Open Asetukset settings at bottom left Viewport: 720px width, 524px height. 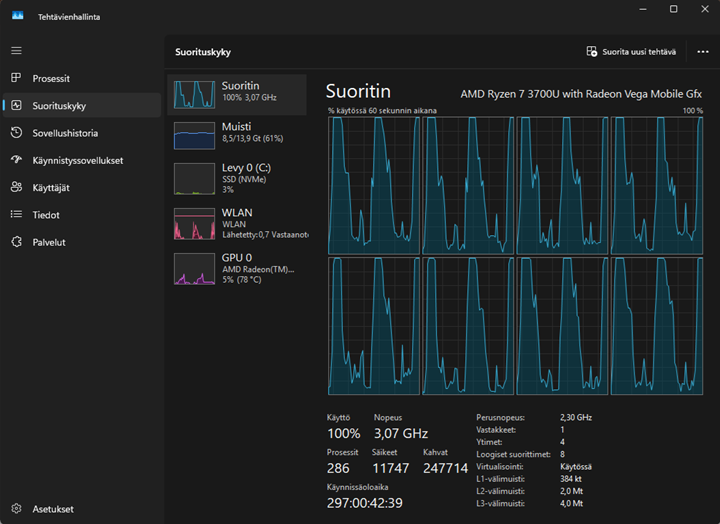click(x=16, y=508)
